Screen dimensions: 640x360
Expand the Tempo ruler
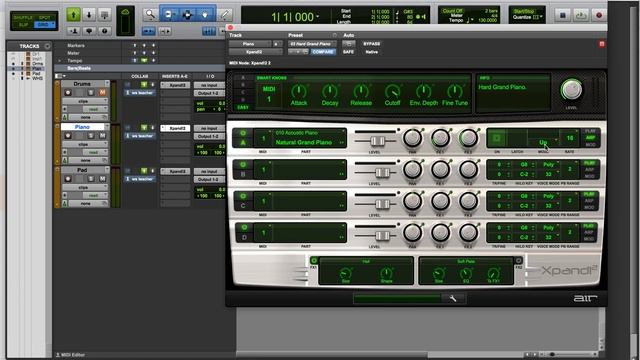pyautogui.click(x=60, y=60)
